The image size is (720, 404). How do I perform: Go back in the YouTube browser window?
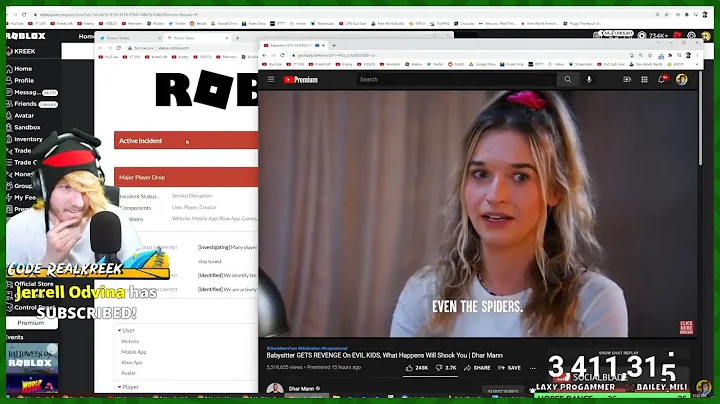point(264,55)
